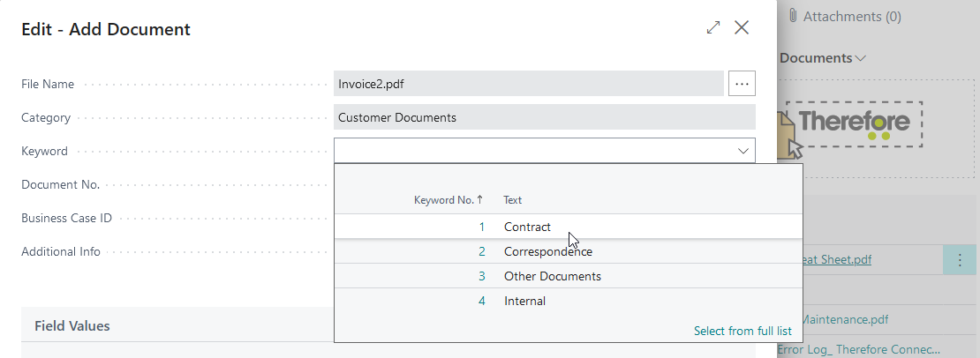Click the Therefore drop zone logo
This screenshot has width=980, height=358.
853,124
